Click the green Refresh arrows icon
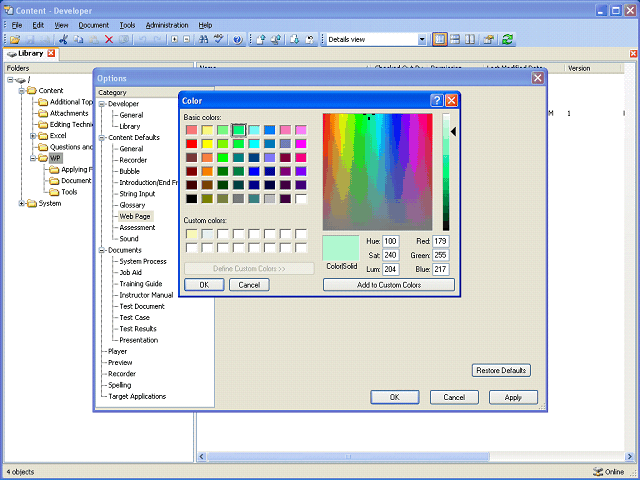Screen dimensions: 640x480 (508, 39)
